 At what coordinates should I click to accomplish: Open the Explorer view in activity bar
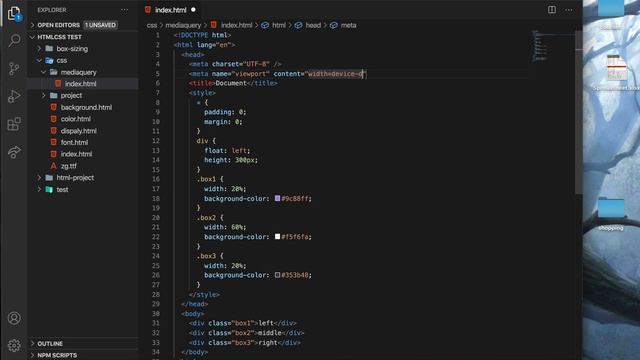click(x=14, y=14)
